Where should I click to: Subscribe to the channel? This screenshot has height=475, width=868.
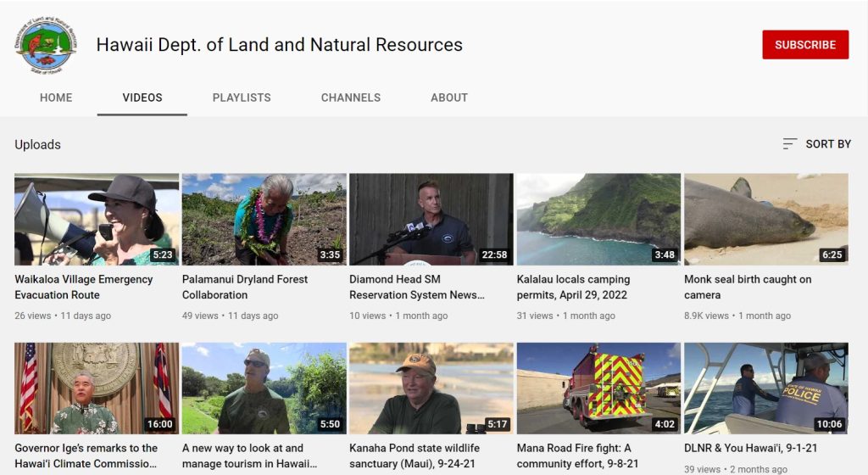tap(804, 45)
